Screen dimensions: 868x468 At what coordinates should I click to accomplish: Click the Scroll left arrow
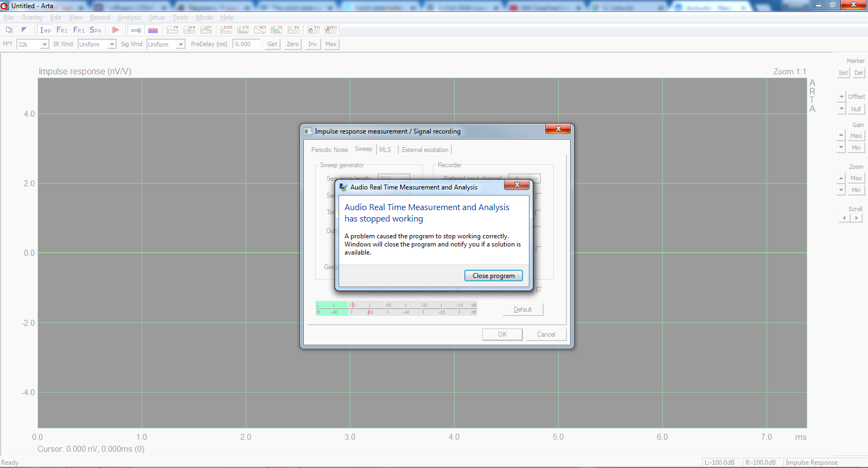click(x=844, y=218)
